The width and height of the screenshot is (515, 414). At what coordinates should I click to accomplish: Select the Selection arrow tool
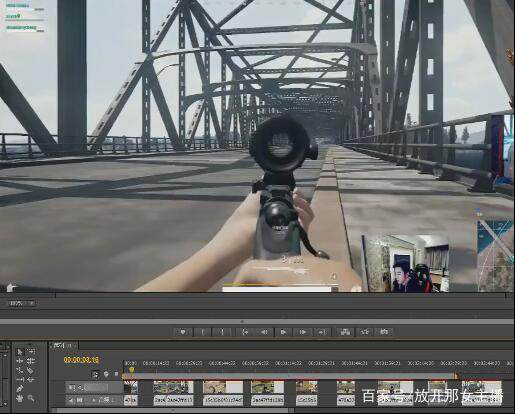click(20, 352)
